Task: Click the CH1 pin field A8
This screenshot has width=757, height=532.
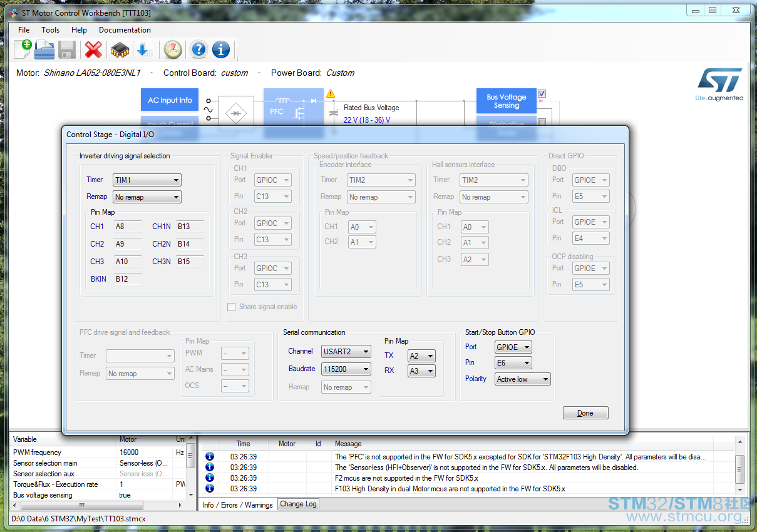Action: tap(128, 227)
